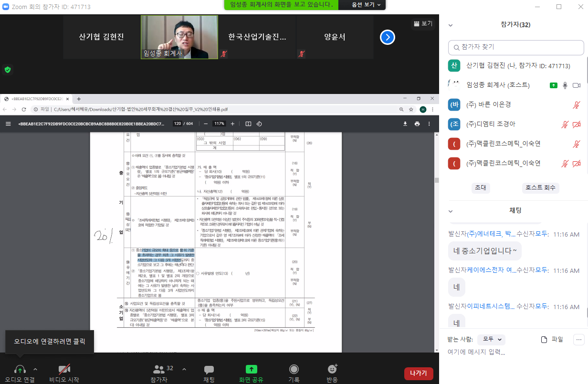Click sender name 케이에스전자 in chat

click(491, 270)
